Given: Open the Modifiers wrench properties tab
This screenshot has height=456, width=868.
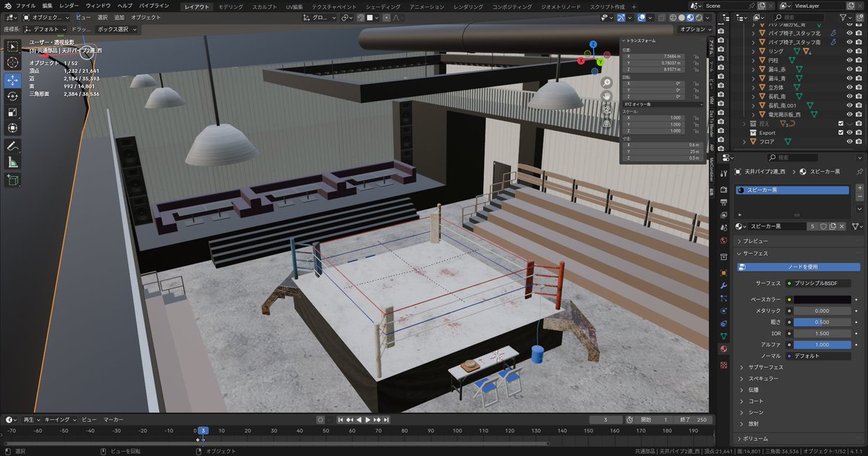Looking at the screenshot, I should coord(724,285).
